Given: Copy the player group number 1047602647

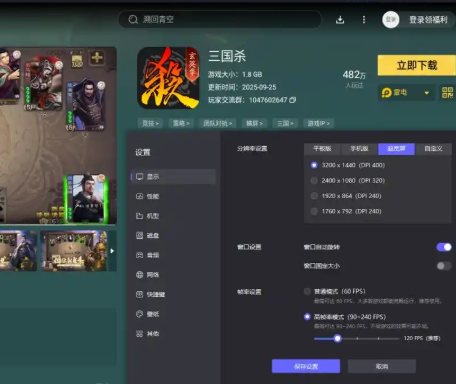Looking at the screenshot, I should point(293,100).
